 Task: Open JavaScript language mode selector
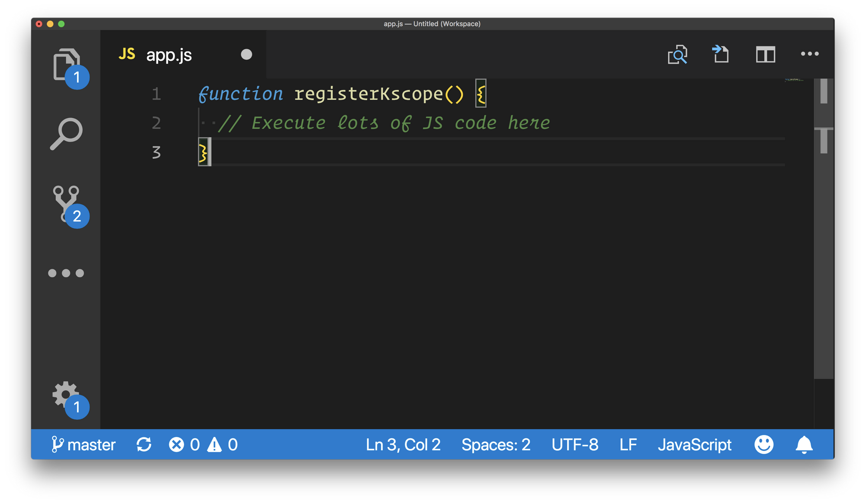click(x=694, y=445)
